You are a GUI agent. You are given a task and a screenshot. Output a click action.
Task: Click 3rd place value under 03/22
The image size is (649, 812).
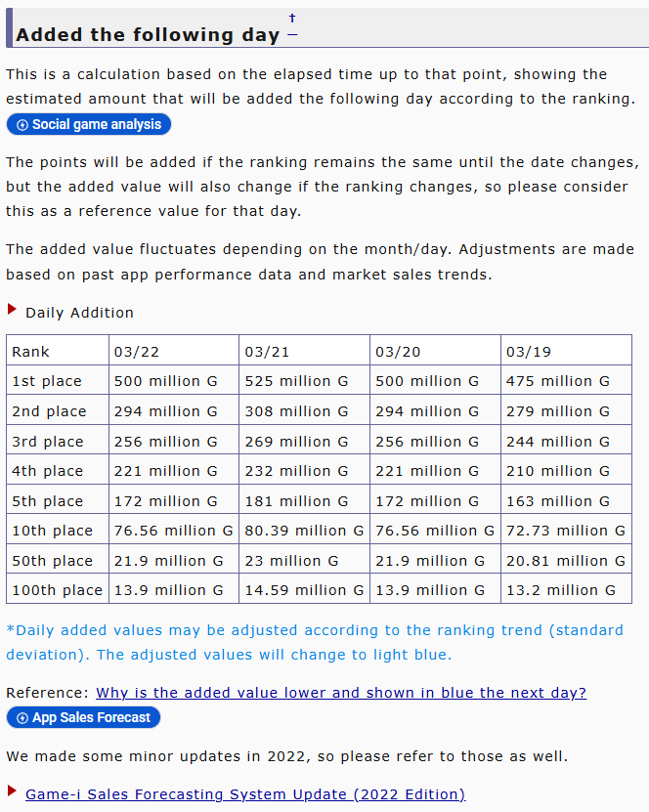point(174,440)
